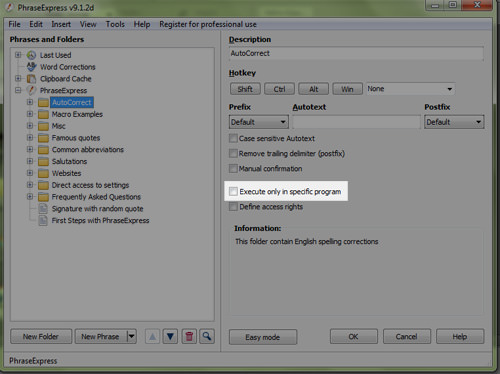Click into the Description field
Viewport: 500px width, 374px height.
356,53
